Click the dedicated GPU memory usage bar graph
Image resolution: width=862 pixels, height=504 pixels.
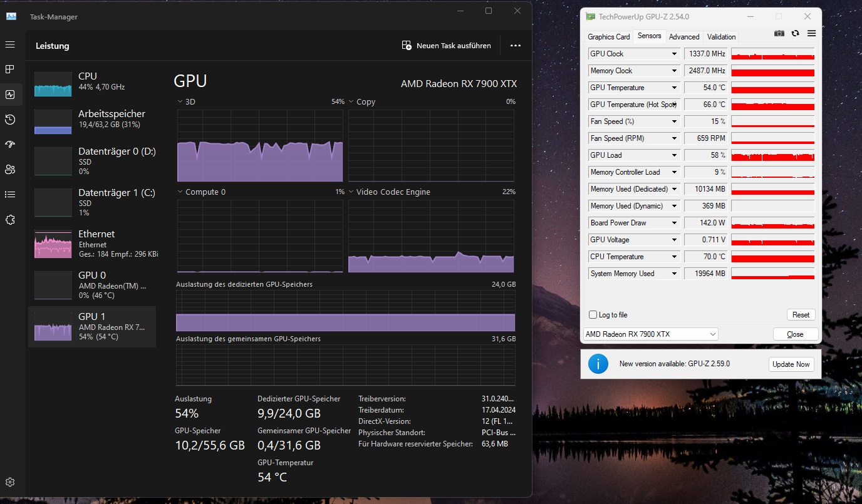[346, 311]
